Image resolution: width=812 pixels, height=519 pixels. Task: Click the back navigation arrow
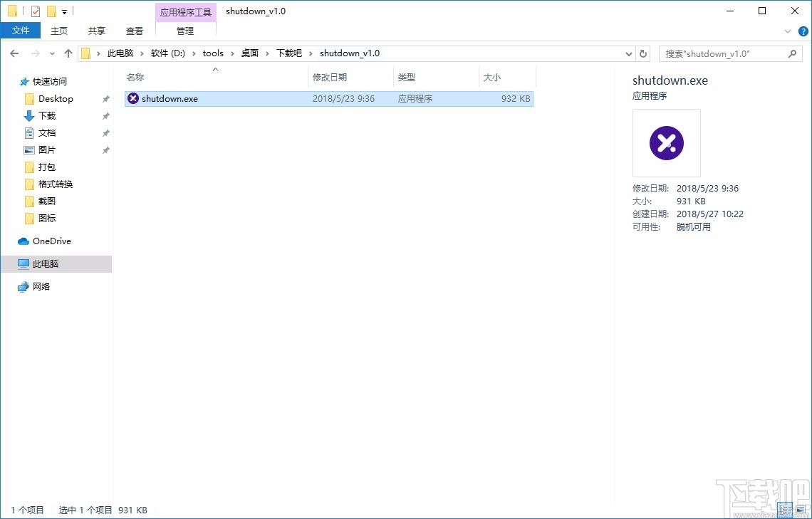pyautogui.click(x=14, y=53)
